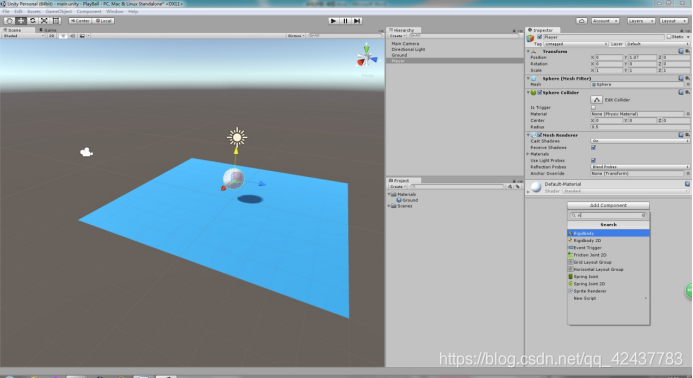This screenshot has width=693, height=378.
Task: Toggle the Center pivot button
Action: click(x=80, y=21)
